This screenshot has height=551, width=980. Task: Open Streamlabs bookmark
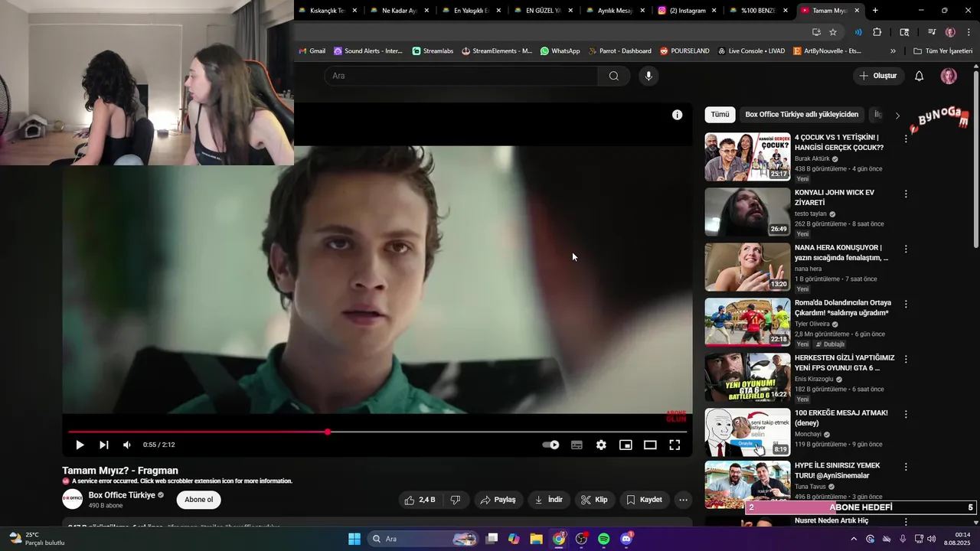433,51
